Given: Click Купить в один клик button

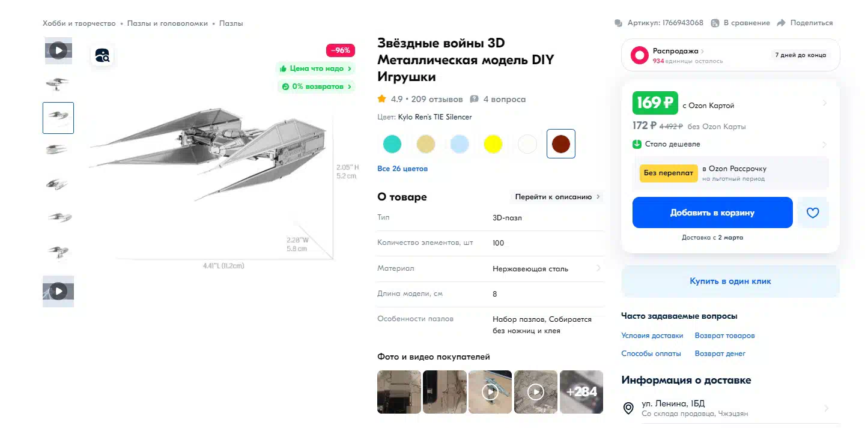Looking at the screenshot, I should [x=730, y=281].
